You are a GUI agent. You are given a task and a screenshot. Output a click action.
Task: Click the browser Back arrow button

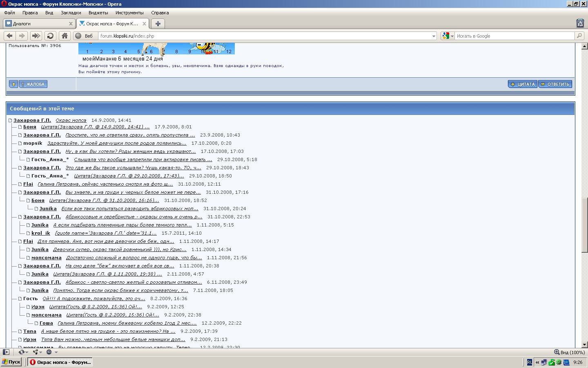[10, 36]
